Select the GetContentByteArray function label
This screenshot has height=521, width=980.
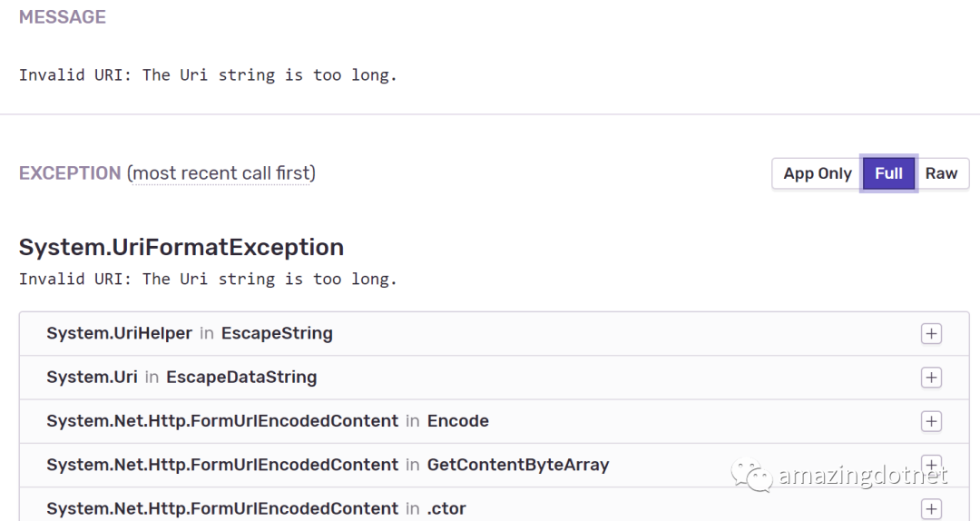pyautogui.click(x=518, y=465)
